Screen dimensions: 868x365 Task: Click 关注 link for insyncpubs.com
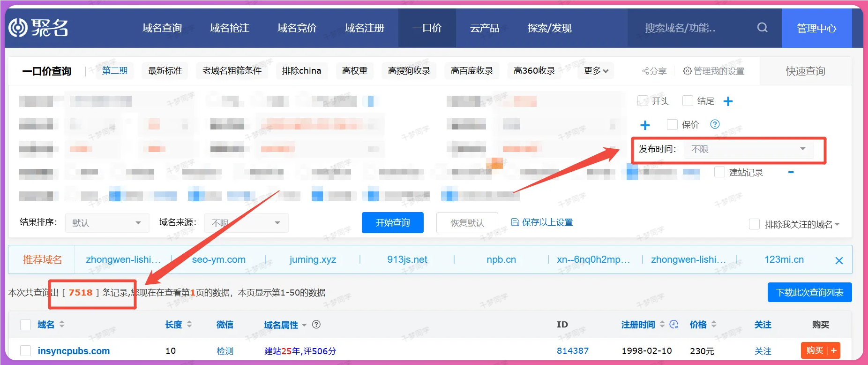pos(763,351)
